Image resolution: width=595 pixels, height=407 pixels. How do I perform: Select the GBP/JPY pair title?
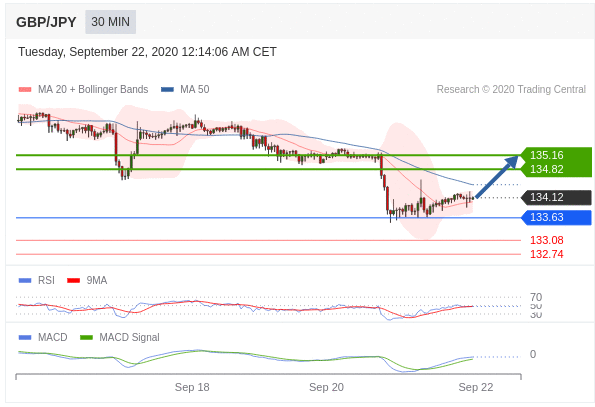point(46,22)
